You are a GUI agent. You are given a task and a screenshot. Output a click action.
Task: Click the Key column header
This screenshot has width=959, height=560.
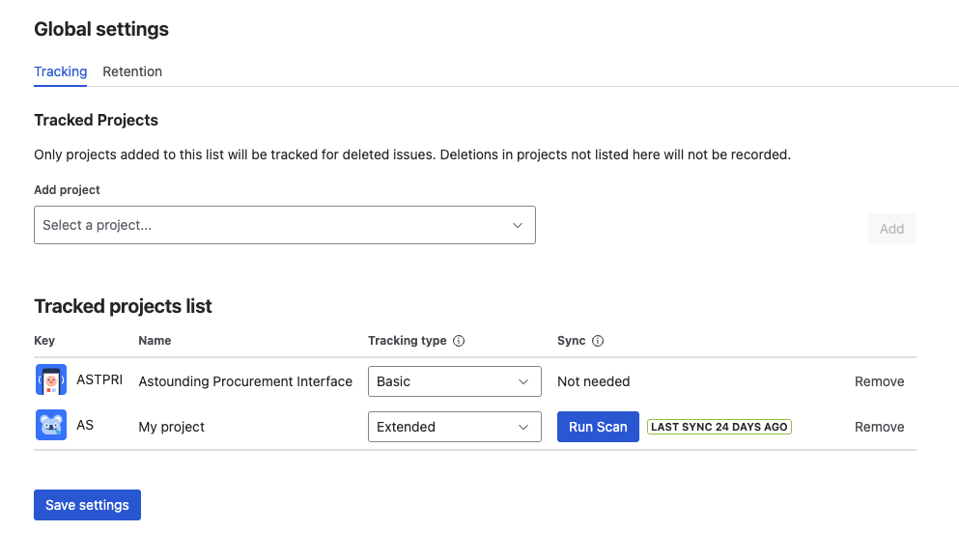43,340
